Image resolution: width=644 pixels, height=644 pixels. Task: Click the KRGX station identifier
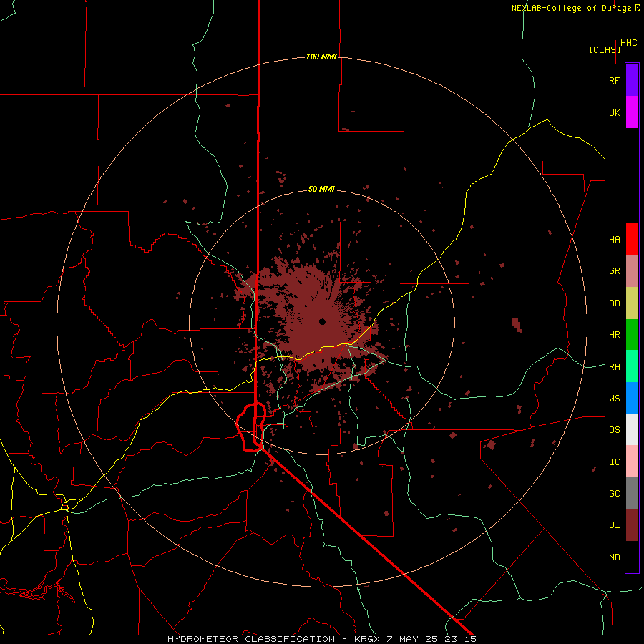coord(368,639)
